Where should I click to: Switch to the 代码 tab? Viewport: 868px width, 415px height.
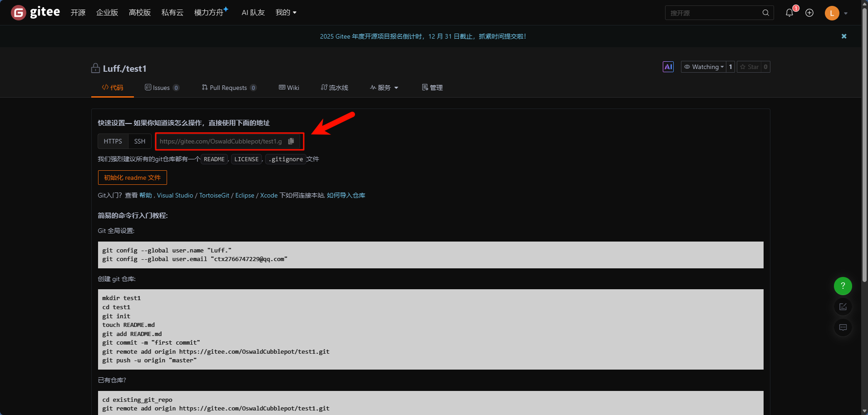[x=113, y=88]
